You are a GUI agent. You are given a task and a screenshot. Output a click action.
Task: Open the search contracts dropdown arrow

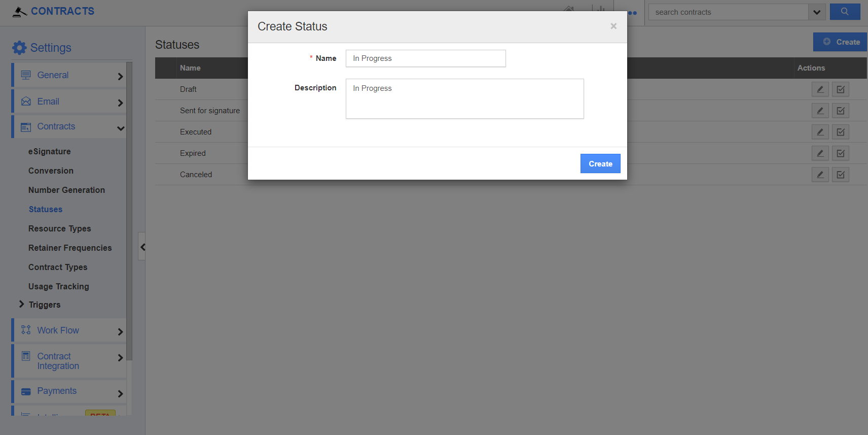tap(817, 12)
